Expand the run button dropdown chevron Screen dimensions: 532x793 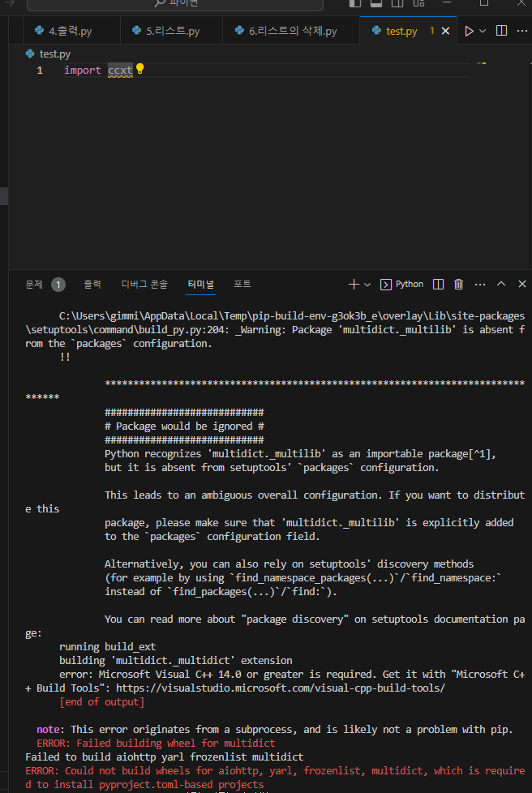(481, 30)
